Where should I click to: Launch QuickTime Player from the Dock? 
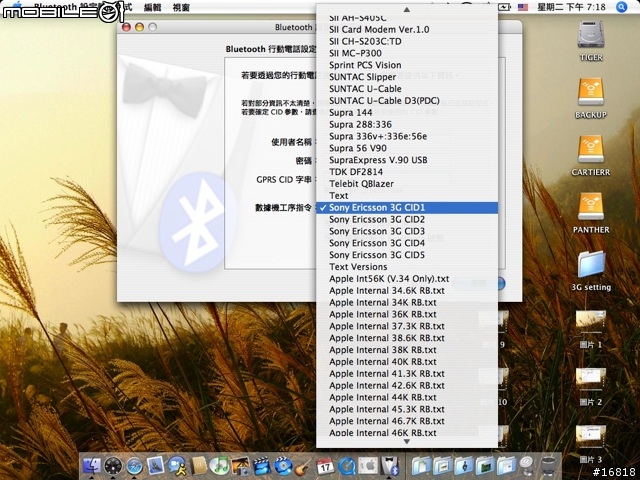347,466
